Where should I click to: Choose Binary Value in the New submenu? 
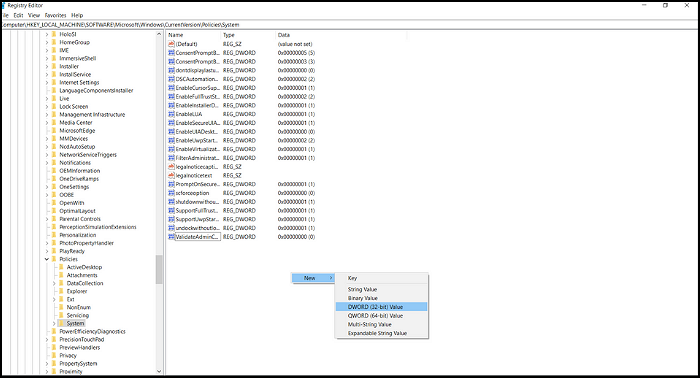click(x=381, y=298)
